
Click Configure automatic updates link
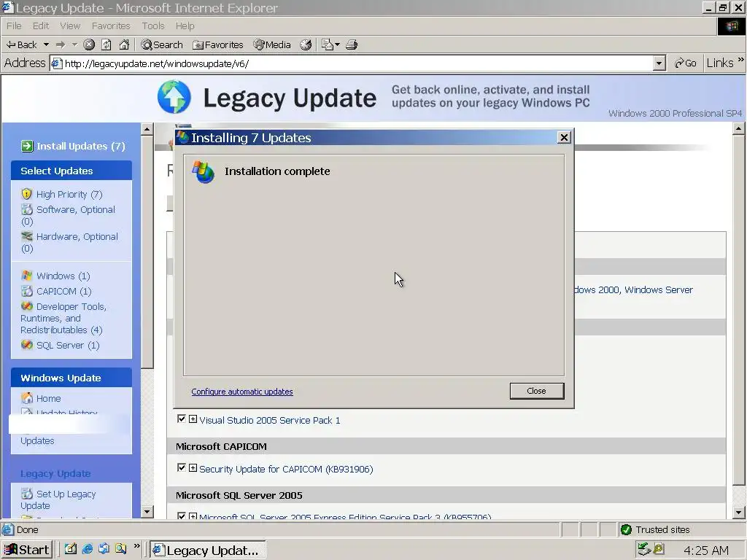242,392
